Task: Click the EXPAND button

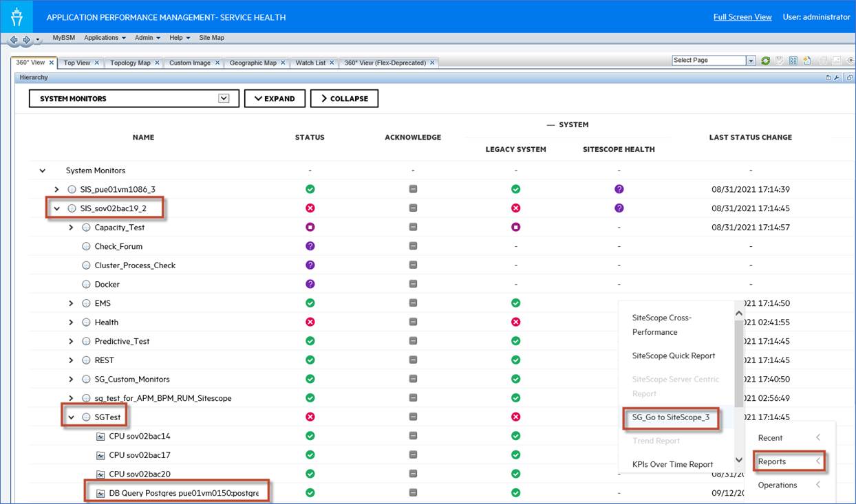Action: pos(275,98)
